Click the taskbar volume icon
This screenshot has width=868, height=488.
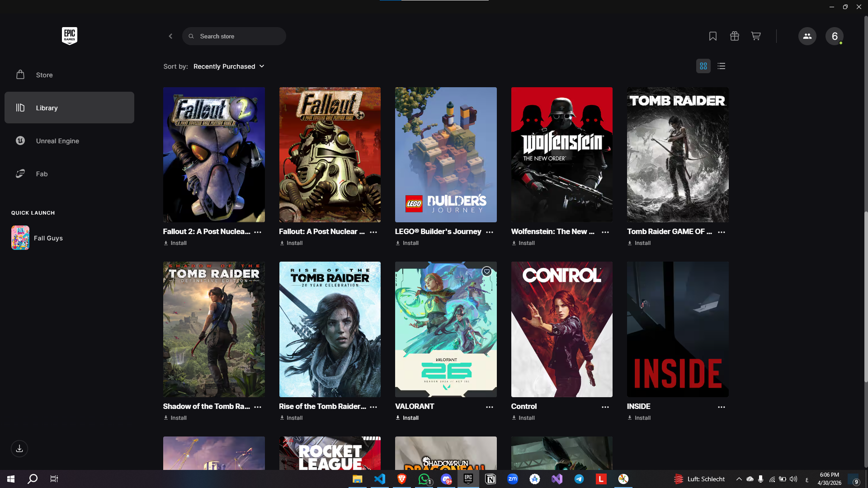coord(793,479)
